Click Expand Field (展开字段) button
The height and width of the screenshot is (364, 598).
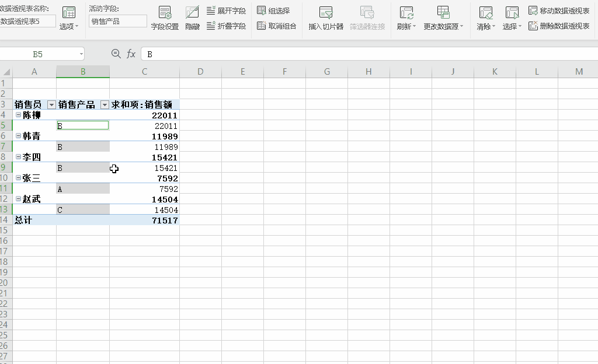227,11
